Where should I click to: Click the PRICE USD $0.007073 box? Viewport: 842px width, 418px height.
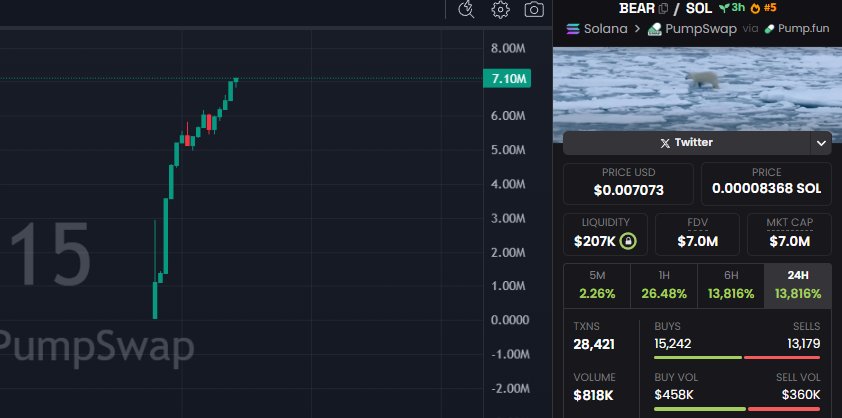[x=628, y=184]
